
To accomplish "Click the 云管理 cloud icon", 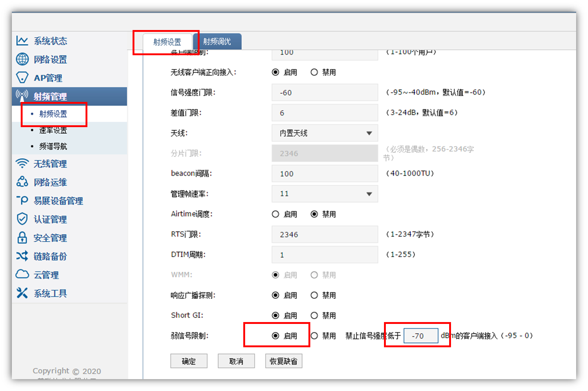I will point(22,274).
